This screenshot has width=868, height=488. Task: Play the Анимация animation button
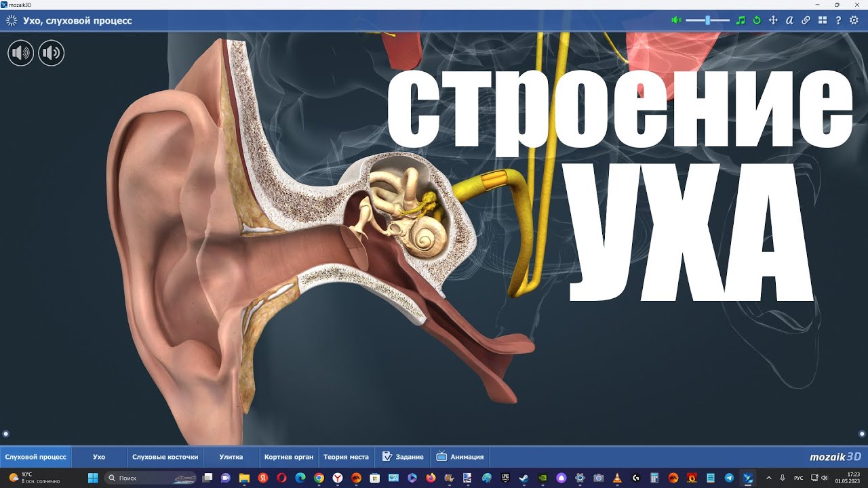460,457
